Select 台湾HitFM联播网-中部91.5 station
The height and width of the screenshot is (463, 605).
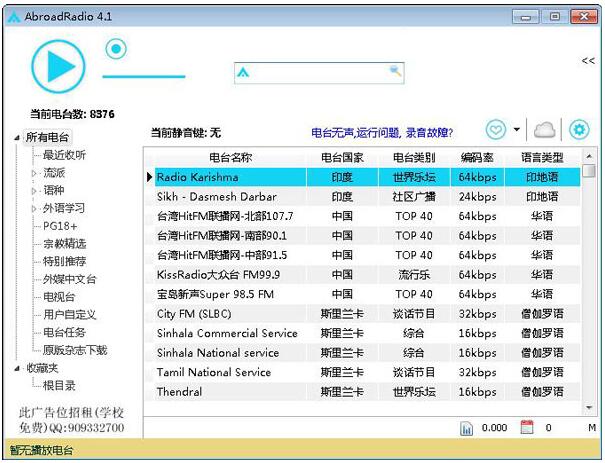[x=367, y=255]
